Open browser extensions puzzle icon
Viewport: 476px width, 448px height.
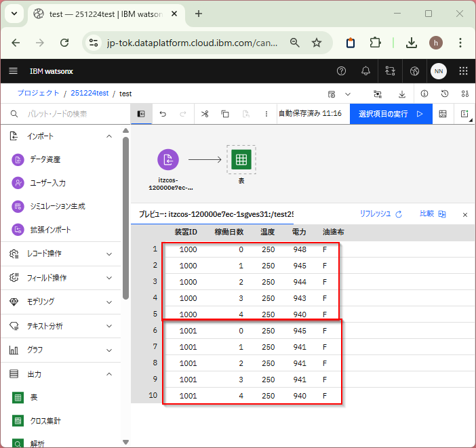point(375,43)
